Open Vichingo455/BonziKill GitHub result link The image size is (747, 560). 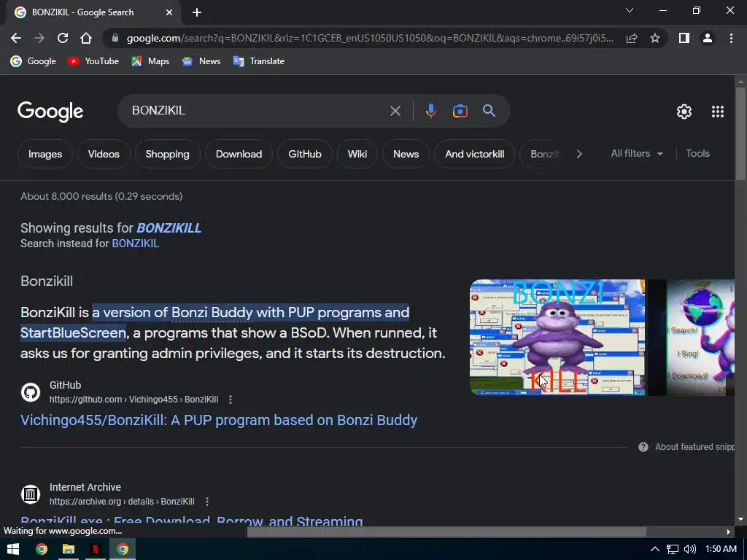tap(219, 421)
